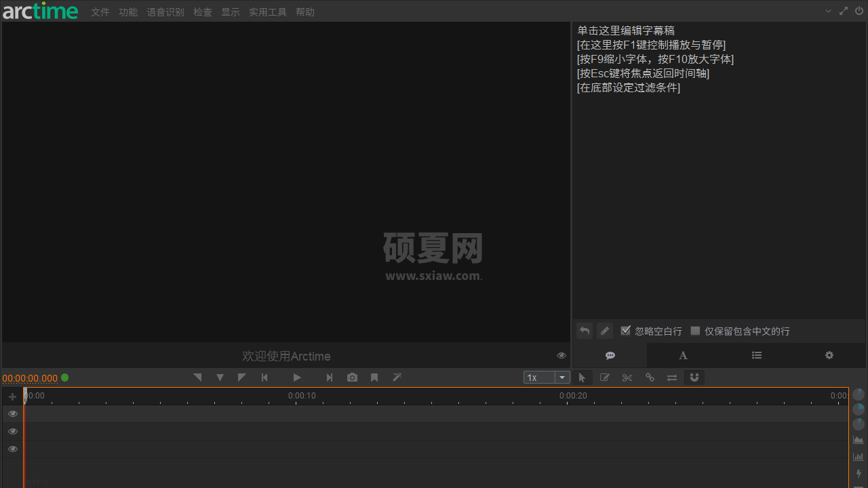868x488 pixels.
Task: Switch to the subtitle list tab
Action: (x=757, y=355)
